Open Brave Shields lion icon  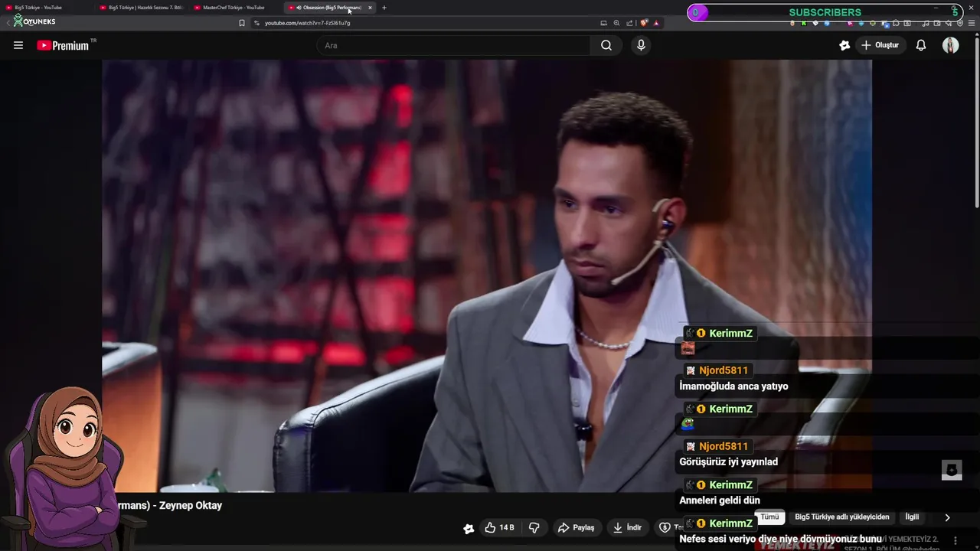point(644,23)
